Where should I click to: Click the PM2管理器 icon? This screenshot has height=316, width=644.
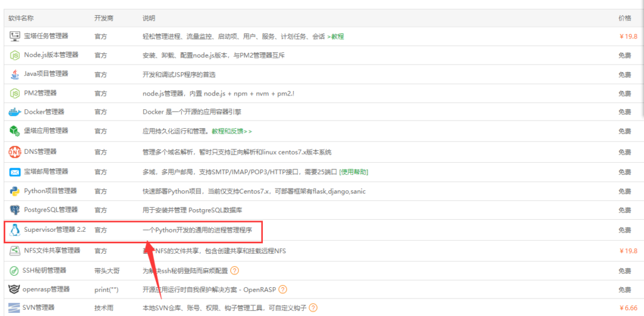[x=15, y=94]
